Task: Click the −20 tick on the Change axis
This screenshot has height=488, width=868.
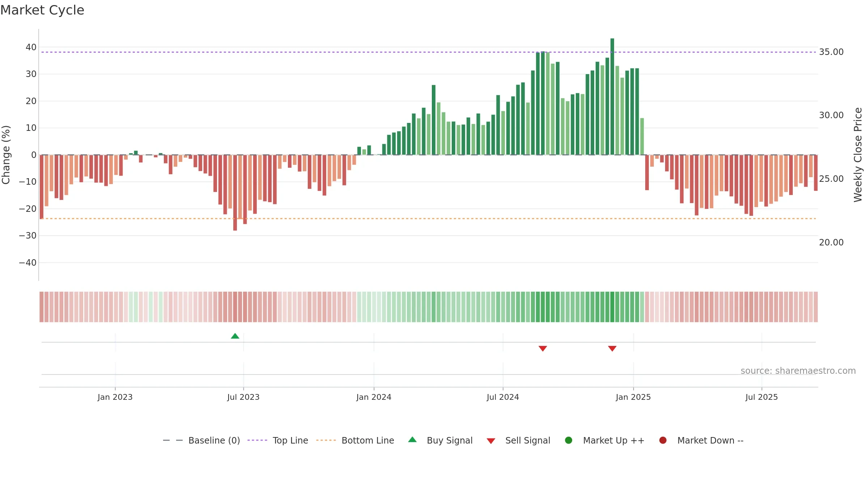Action: (28, 209)
